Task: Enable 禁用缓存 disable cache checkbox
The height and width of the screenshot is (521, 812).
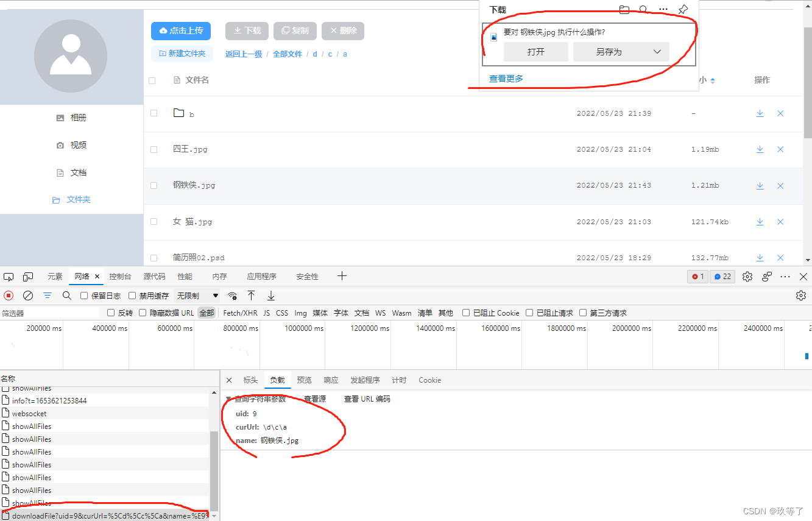Action: [x=132, y=296]
